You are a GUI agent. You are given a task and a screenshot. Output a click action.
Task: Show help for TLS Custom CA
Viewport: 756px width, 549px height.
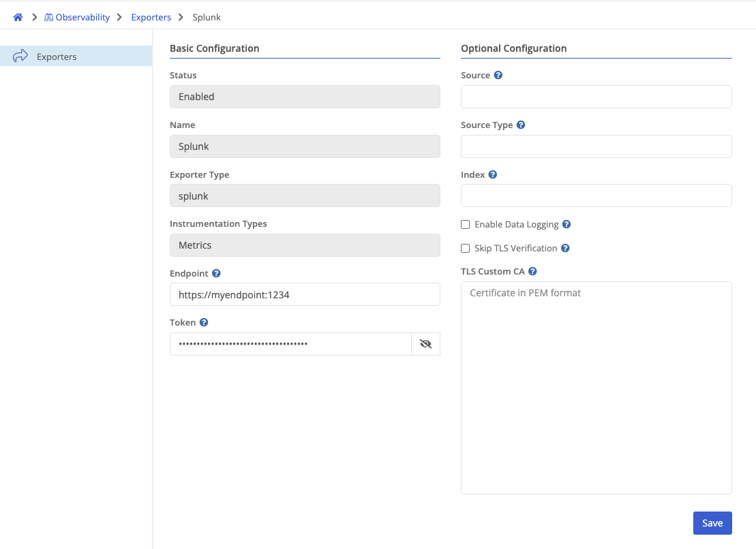click(x=532, y=271)
